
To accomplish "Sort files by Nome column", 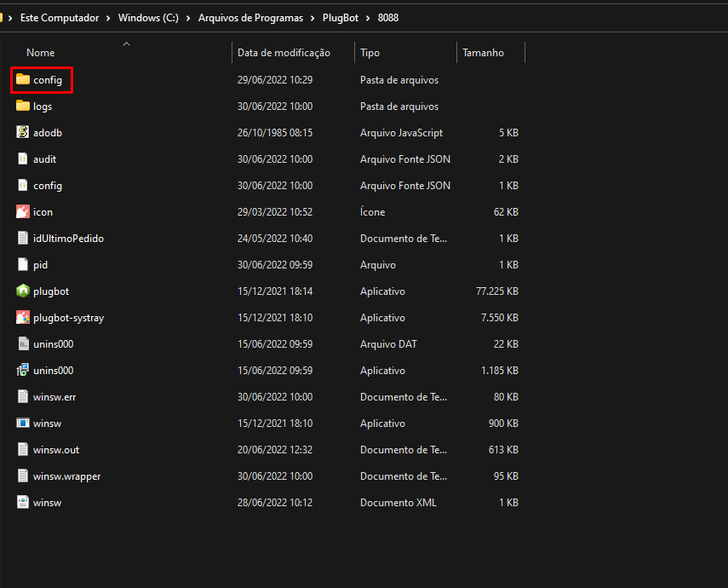I will tap(40, 53).
